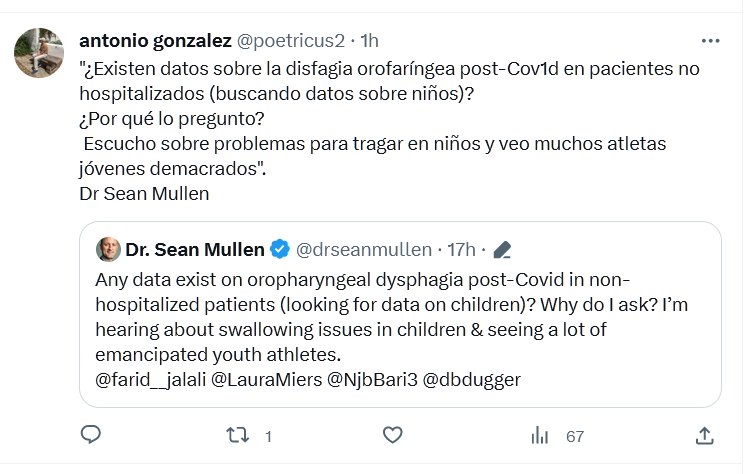Open antonio gonzalez display name link
The width and height of the screenshot is (744, 474).
(x=153, y=41)
